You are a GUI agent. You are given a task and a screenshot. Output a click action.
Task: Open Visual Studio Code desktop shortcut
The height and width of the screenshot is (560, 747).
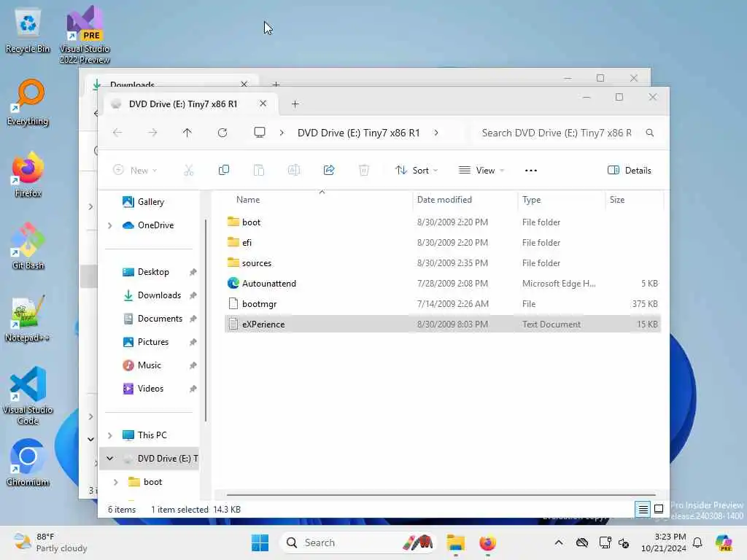28,396
